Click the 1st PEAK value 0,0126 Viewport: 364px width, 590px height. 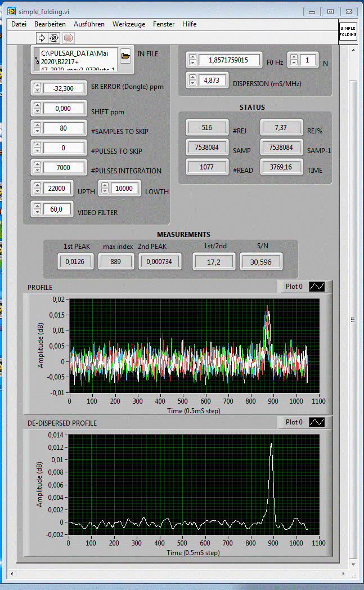[x=75, y=262]
